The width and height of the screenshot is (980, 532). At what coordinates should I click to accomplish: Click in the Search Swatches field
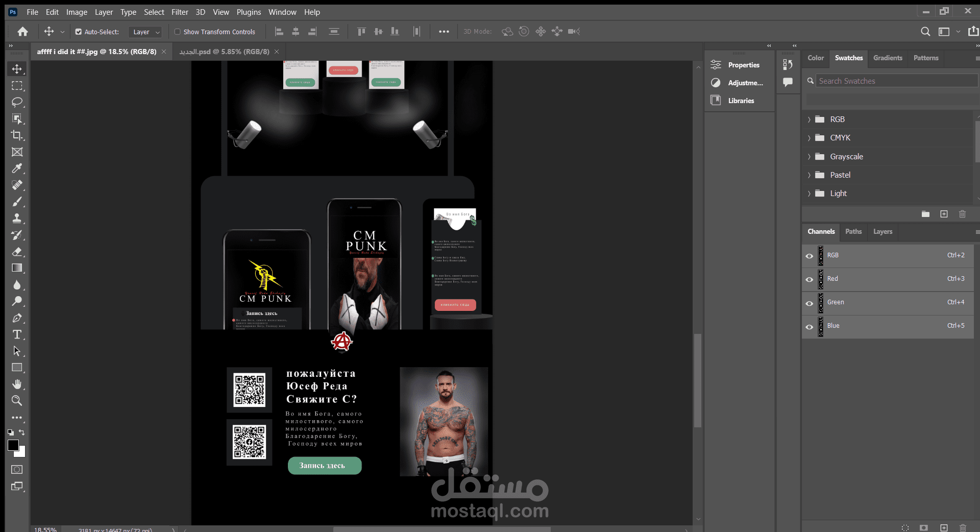[x=896, y=81]
